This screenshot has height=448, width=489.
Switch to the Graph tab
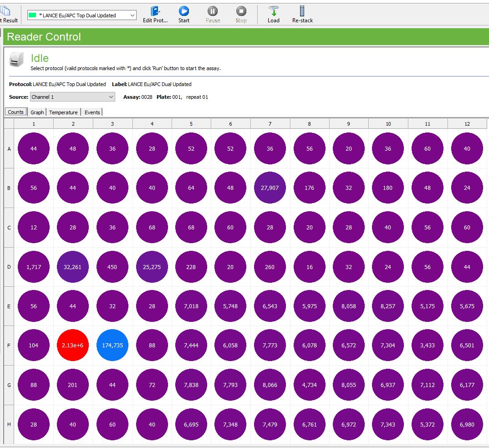(37, 112)
